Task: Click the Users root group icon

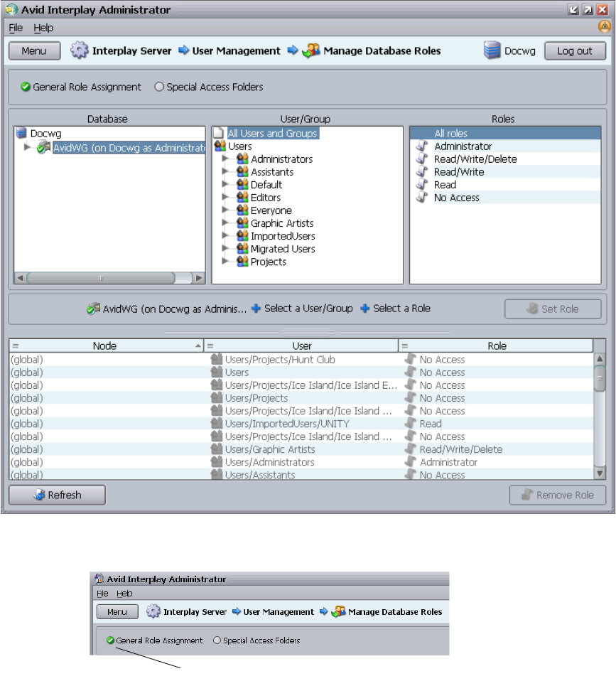Action: (x=220, y=146)
